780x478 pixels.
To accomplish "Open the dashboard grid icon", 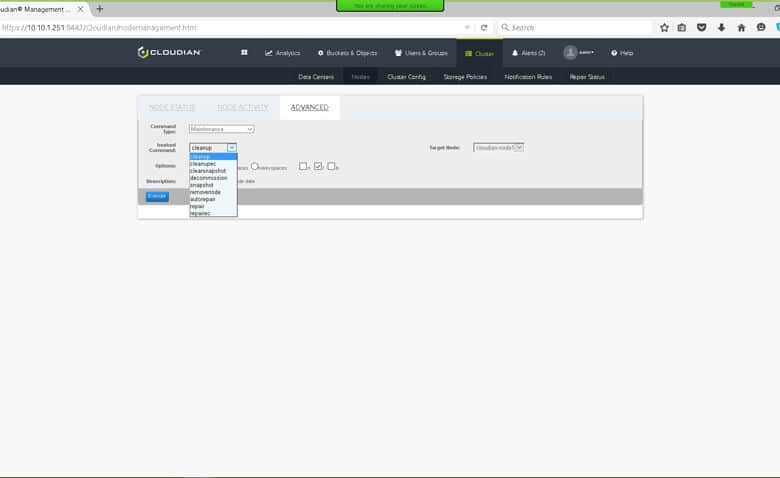I will point(244,52).
